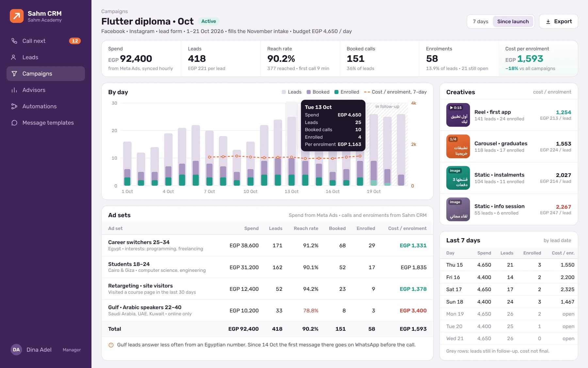Screen dimensions: 588x368
Task: Open Static instalments creative thumbnail
Action: [458, 178]
